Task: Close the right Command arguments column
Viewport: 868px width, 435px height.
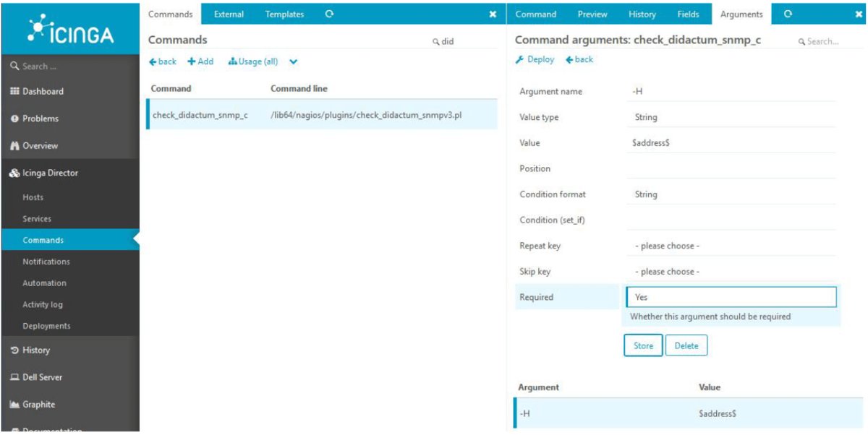Action: (x=859, y=14)
